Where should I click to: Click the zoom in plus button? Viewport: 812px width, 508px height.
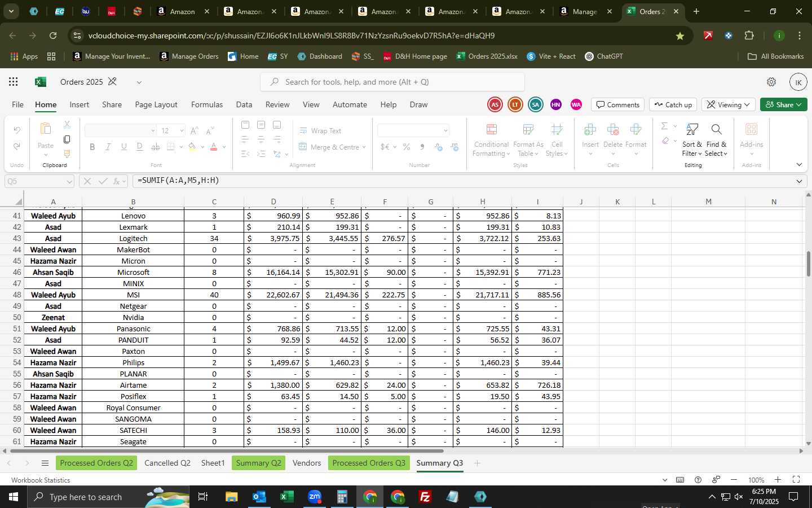[778, 480]
